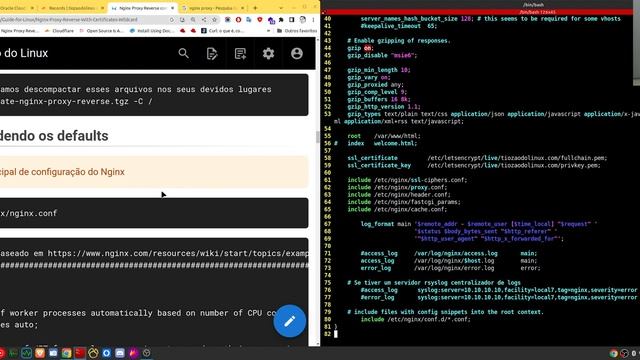Open the browser three-dot menu
The image size is (640, 360).
(313, 20)
